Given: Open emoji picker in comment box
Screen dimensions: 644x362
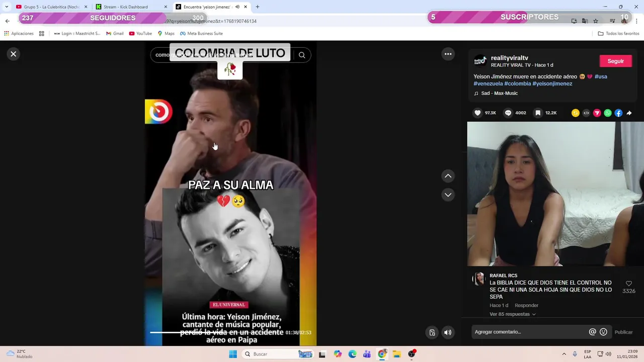Looking at the screenshot, I should tap(603, 332).
